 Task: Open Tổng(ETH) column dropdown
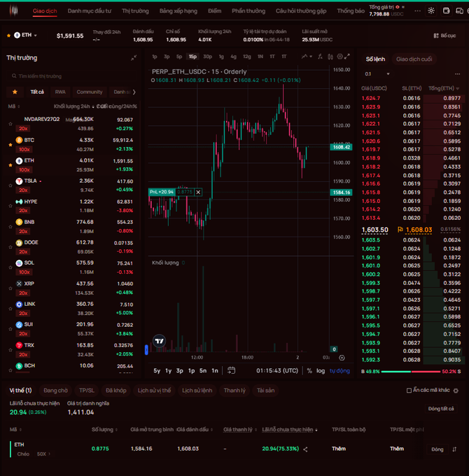(444, 88)
